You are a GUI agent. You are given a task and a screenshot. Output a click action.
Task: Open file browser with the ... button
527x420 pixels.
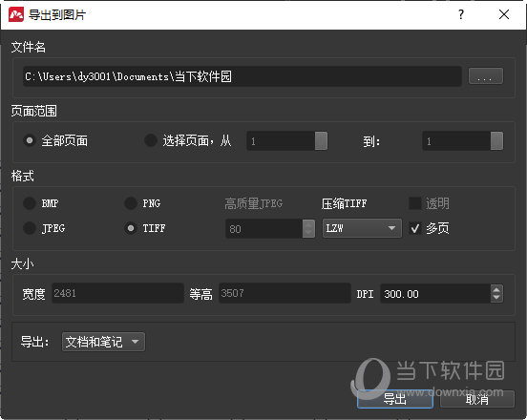pos(486,76)
